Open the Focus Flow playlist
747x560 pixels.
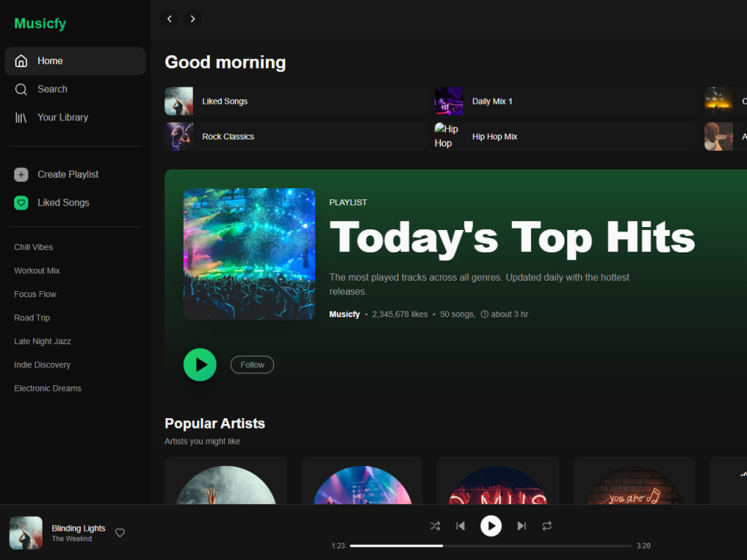point(35,294)
